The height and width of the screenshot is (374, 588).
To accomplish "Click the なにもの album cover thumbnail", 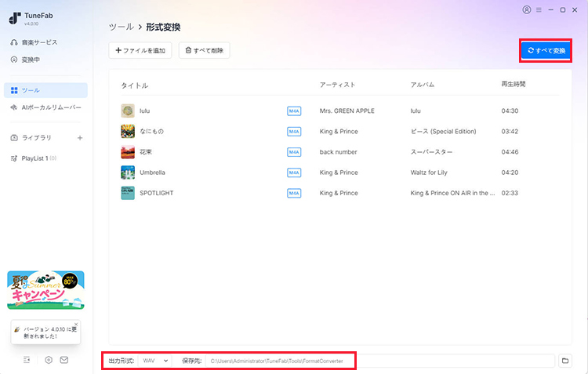I will tap(128, 131).
